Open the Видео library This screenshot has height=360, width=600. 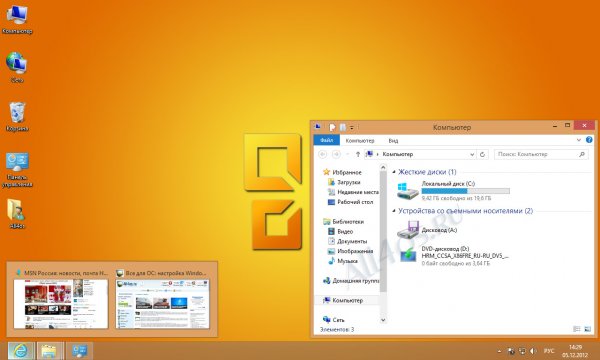click(345, 231)
